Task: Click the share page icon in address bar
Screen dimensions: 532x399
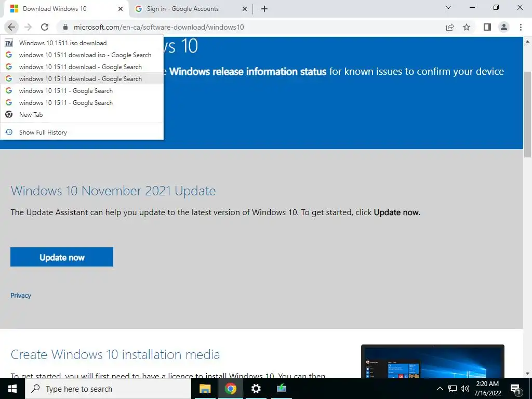Action: tap(450, 27)
